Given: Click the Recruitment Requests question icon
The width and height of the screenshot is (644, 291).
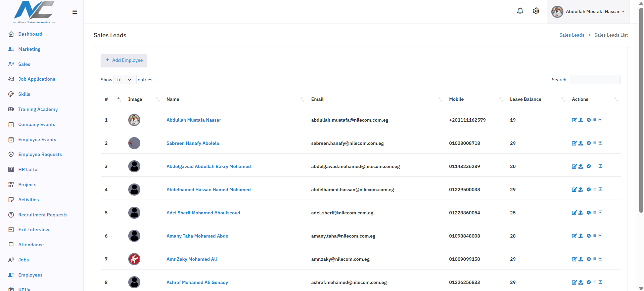Looking at the screenshot, I should point(11,215).
